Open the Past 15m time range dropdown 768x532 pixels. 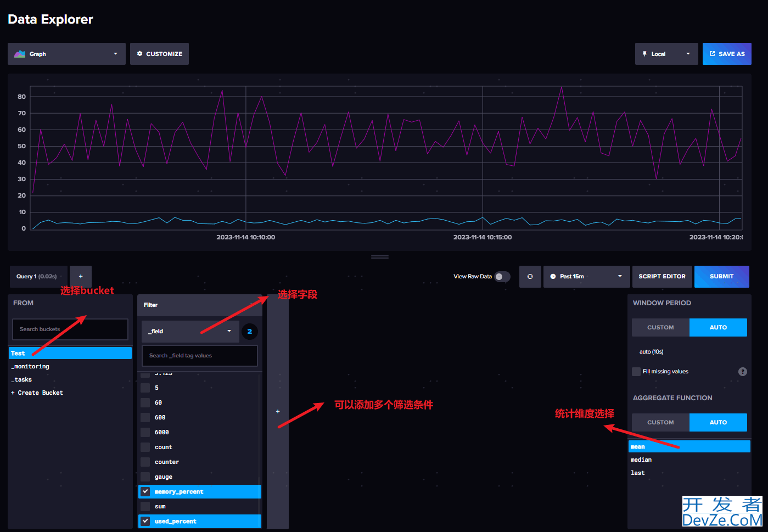pos(587,277)
